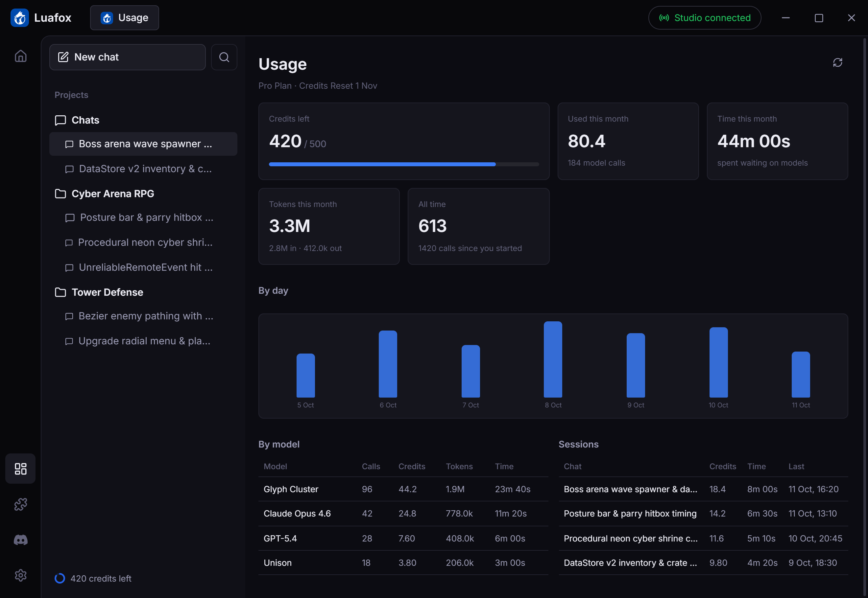The image size is (868, 598).
Task: Open the dashboard grid icon in sidebar
Action: (x=21, y=468)
